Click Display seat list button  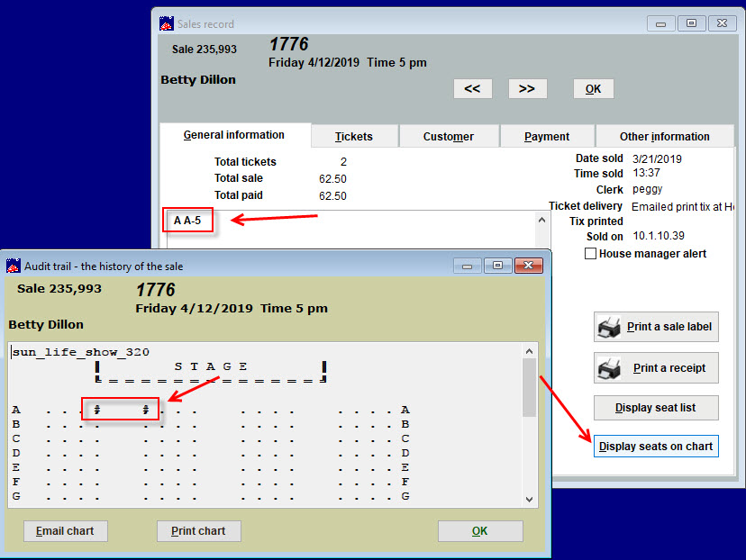tap(656, 408)
